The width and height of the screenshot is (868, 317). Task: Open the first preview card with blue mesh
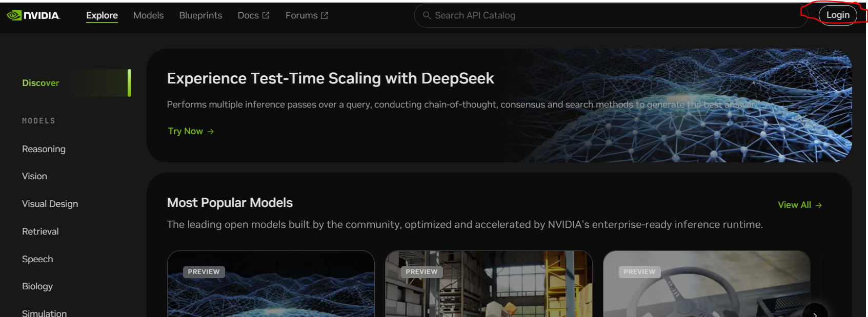click(x=271, y=284)
